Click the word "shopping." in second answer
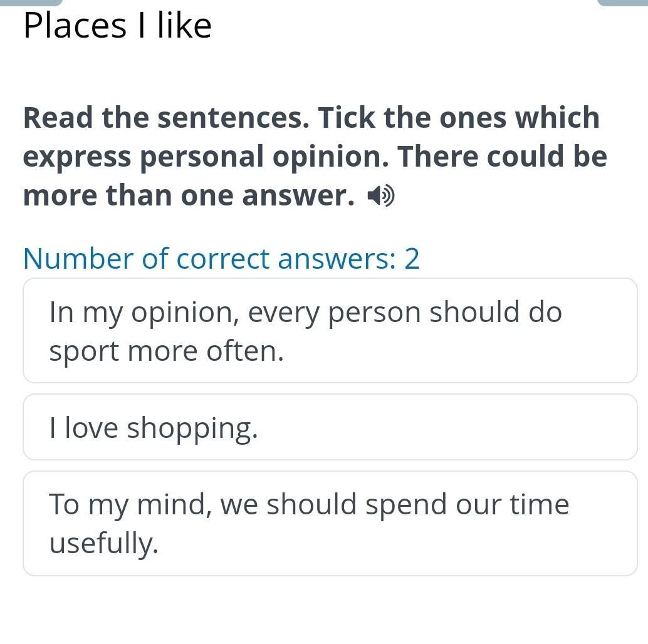 point(192,429)
